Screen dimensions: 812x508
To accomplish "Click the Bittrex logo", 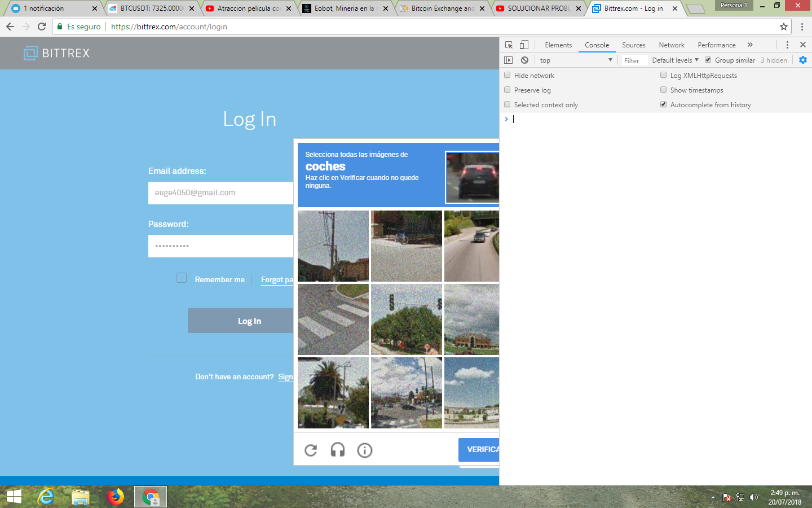I will 56,53.
